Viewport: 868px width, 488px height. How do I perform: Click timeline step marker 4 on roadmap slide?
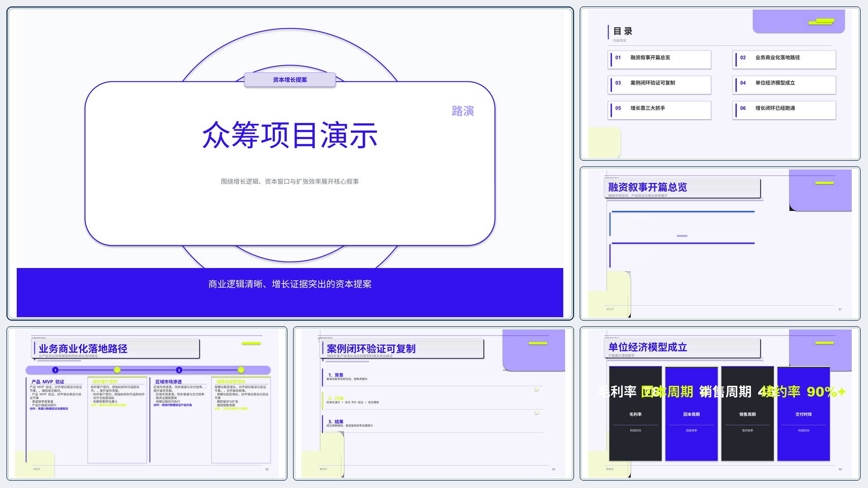tap(241, 370)
